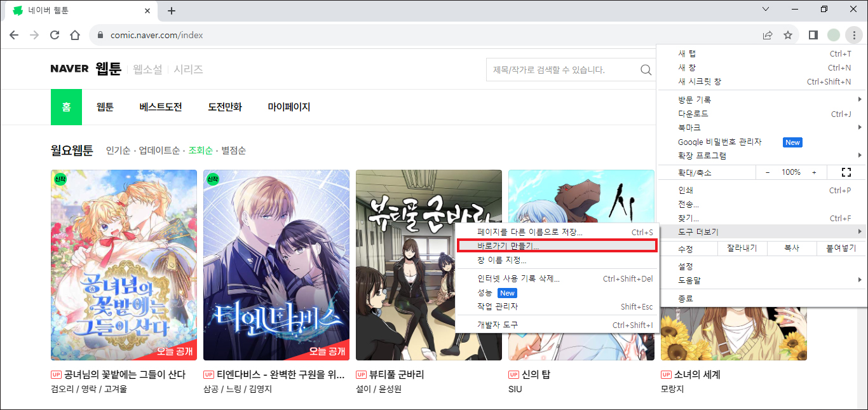Open a new tab with plus icon
The width and height of the screenshot is (868, 410).
(172, 11)
